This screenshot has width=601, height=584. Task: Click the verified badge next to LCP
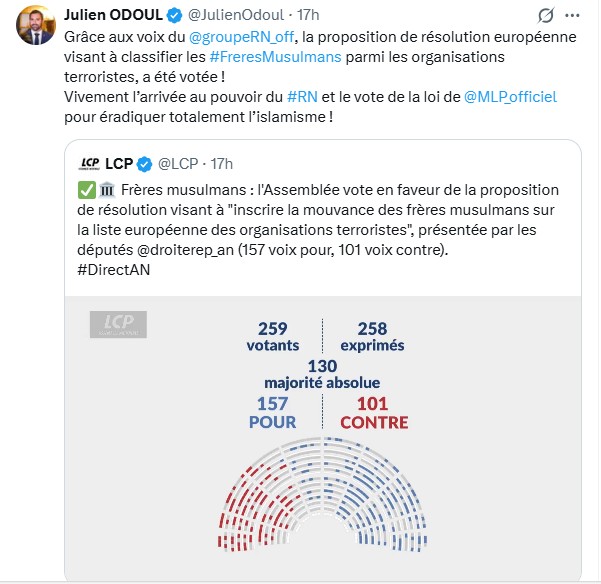point(144,163)
